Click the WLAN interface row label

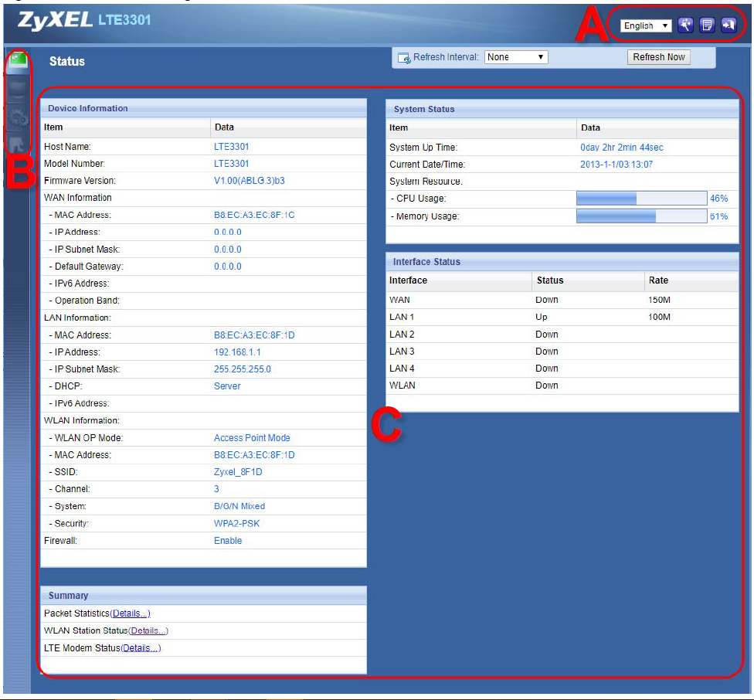[x=402, y=386]
